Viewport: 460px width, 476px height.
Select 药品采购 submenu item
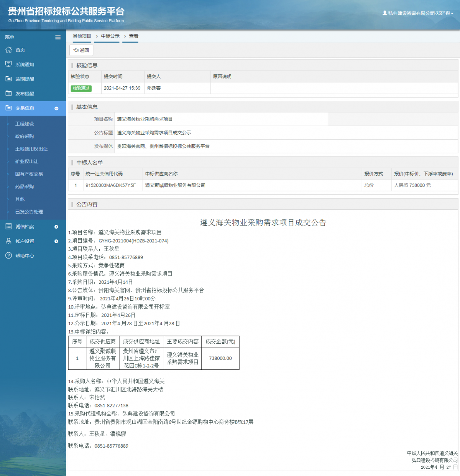coord(25,187)
